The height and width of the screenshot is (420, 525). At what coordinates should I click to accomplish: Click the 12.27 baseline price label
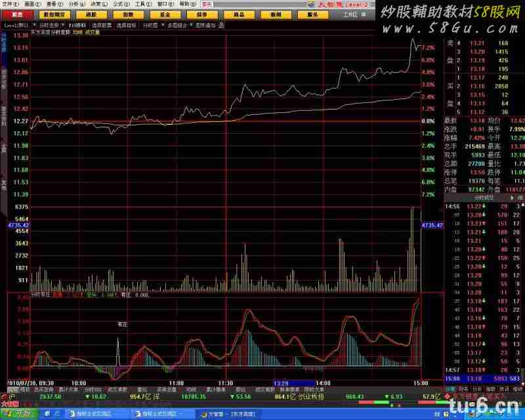[x=21, y=121]
